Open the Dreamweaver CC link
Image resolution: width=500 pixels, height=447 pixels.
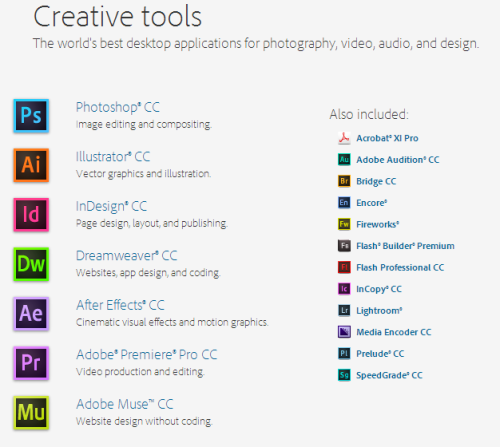(x=126, y=256)
